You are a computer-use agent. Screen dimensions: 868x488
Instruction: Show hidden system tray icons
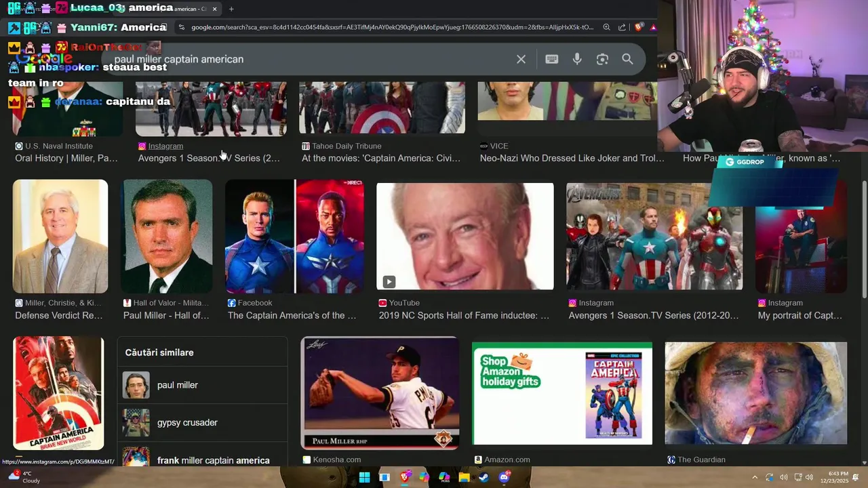[755, 477]
